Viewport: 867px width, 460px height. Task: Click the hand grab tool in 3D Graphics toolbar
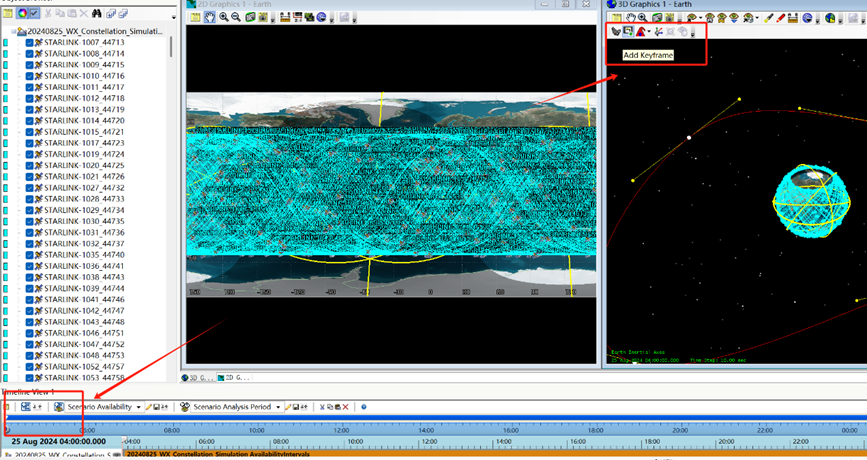click(630, 18)
